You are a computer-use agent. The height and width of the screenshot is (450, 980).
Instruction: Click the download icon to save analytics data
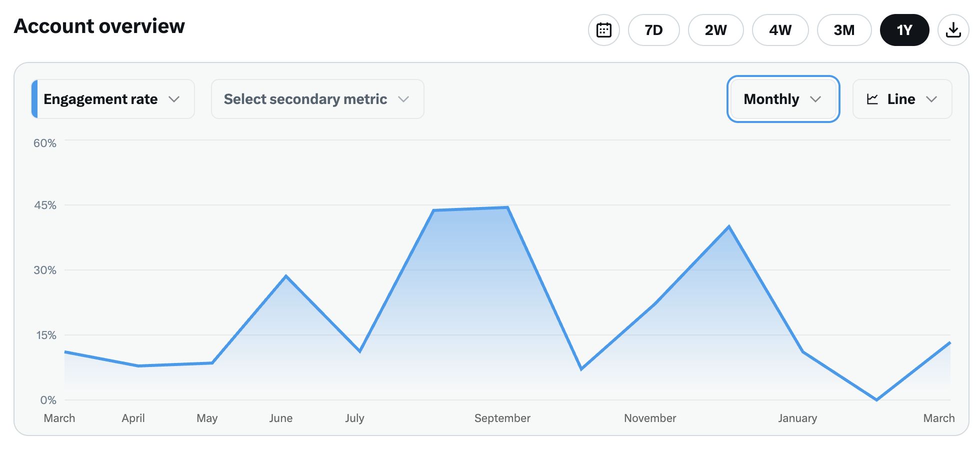(x=953, y=30)
